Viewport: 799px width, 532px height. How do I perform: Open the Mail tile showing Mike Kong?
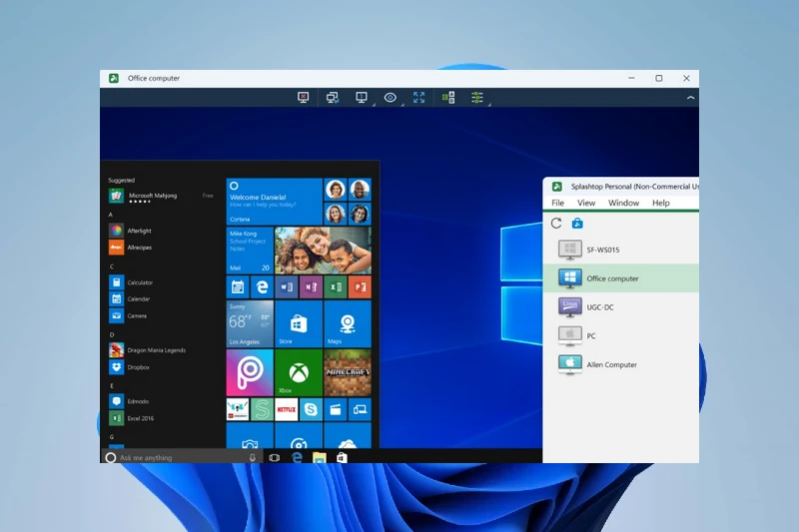coord(250,251)
